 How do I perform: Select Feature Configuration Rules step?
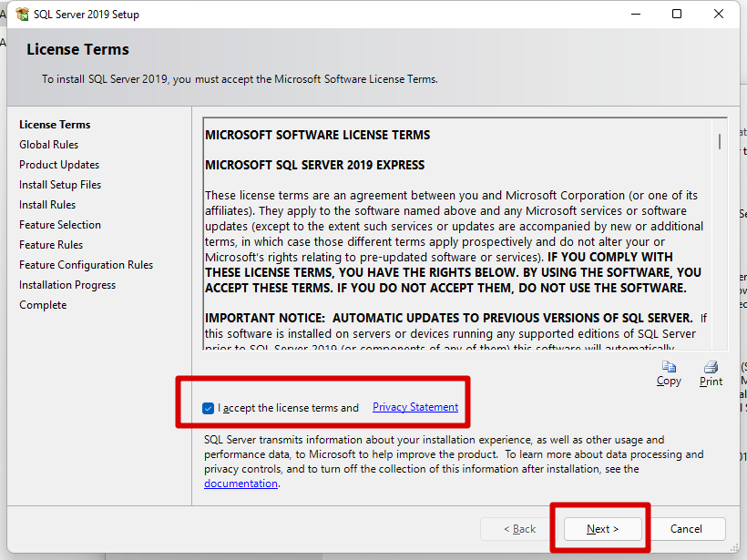coord(87,265)
